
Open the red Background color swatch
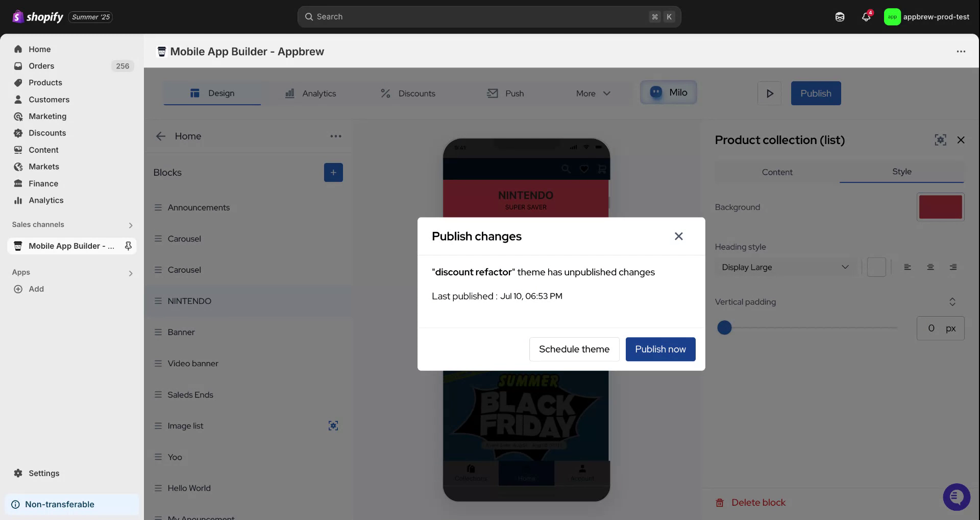pyautogui.click(x=940, y=207)
